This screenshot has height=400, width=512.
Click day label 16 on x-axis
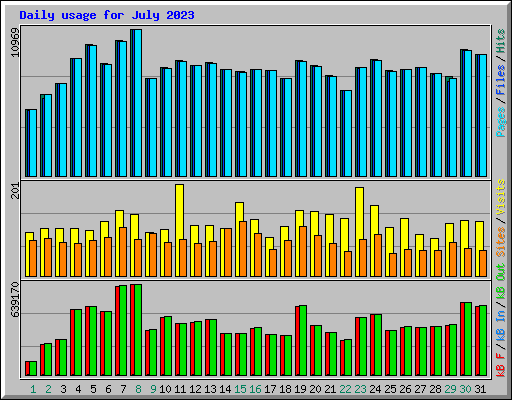(255, 389)
